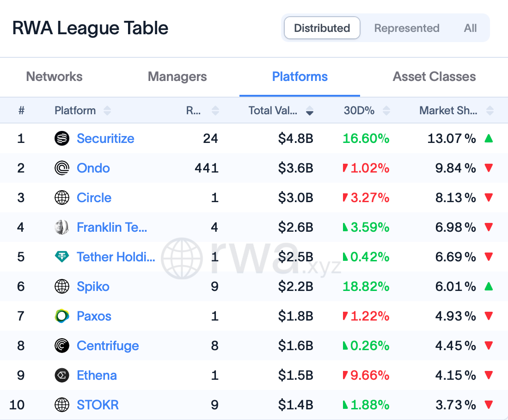Click the Paxos green ring logo

click(x=61, y=316)
